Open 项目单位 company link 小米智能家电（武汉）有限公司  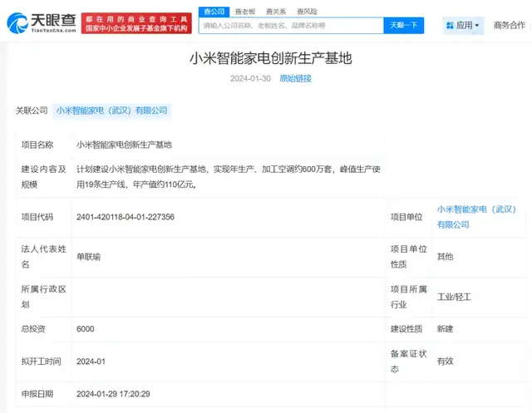coord(476,217)
